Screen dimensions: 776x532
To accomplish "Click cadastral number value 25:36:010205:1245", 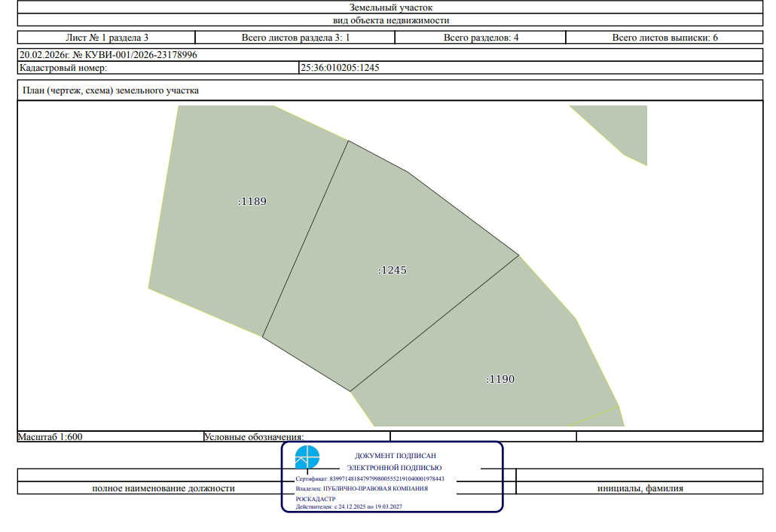I will coord(340,68).
